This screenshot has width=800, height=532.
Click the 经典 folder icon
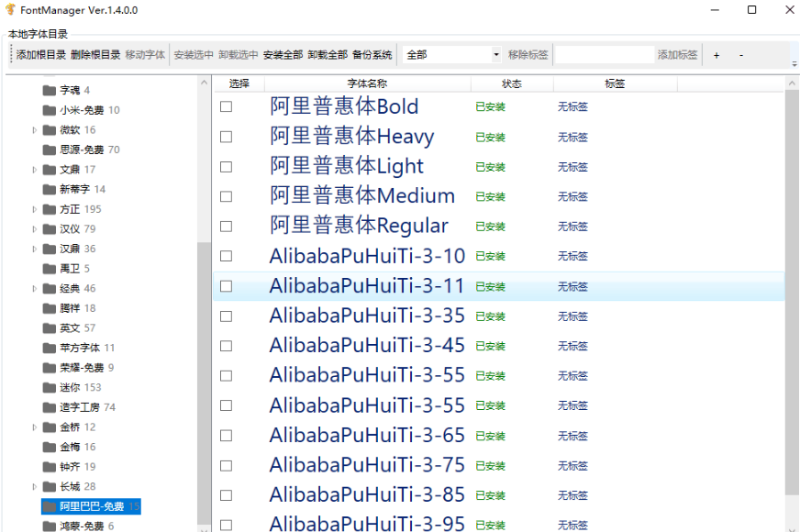pos(49,289)
